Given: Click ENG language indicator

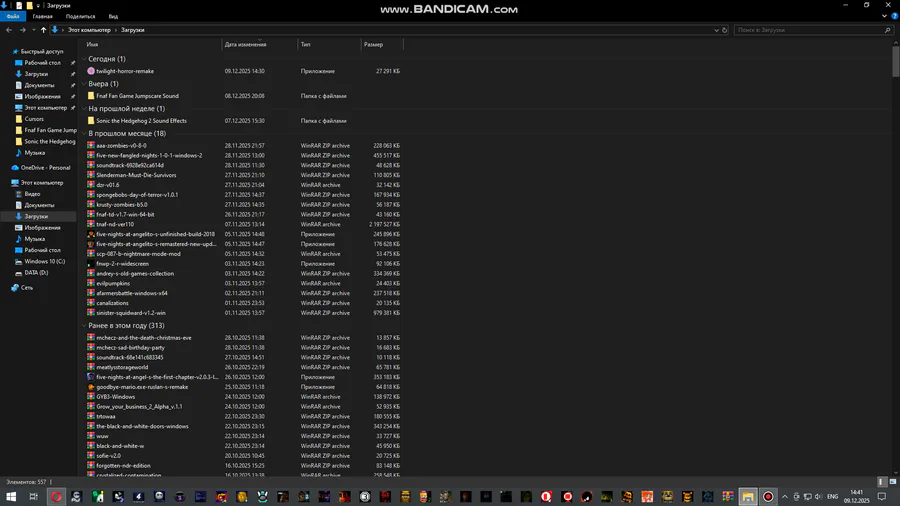Looking at the screenshot, I should 833,497.
